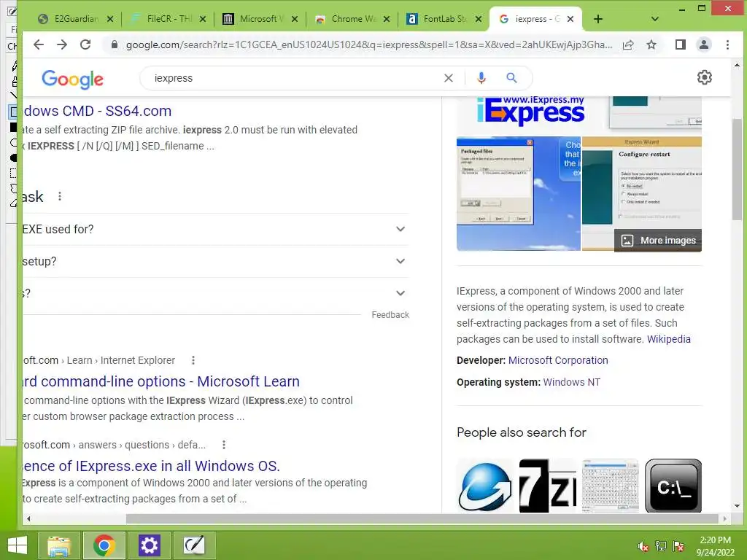Click the horizontal scrollbar thumb
747x560 pixels.
(422, 518)
